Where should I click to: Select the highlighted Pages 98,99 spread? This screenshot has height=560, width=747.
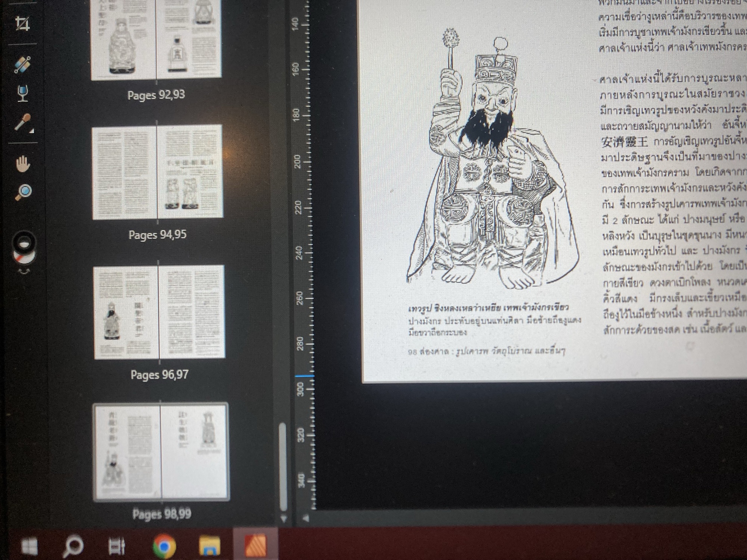[161, 451]
